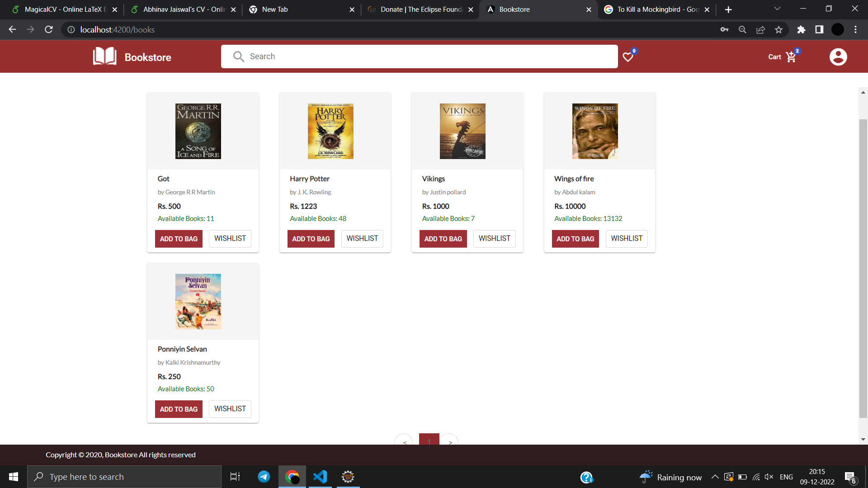Click the search magnifier icon
Screen dimensions: 868x488
pyautogui.click(x=238, y=56)
